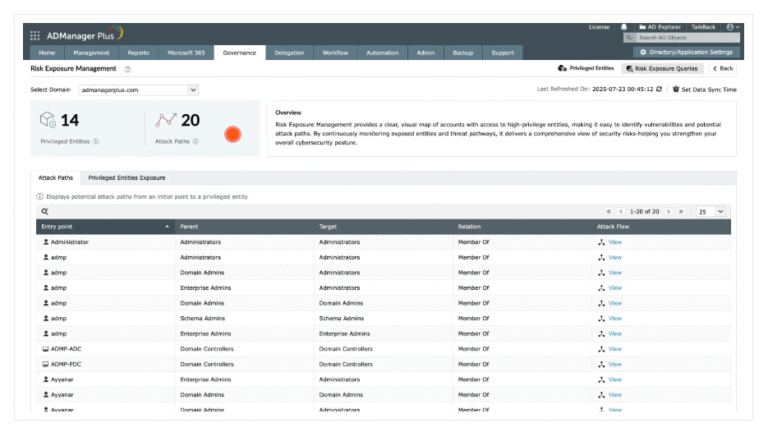Open the Reports tab
Viewport: 768px width, 437px height.
pos(138,52)
